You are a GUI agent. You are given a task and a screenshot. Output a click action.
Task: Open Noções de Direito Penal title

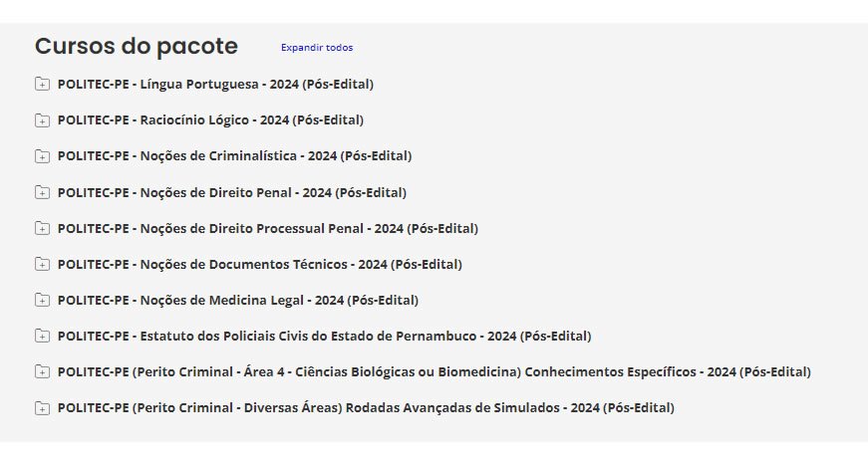(231, 192)
